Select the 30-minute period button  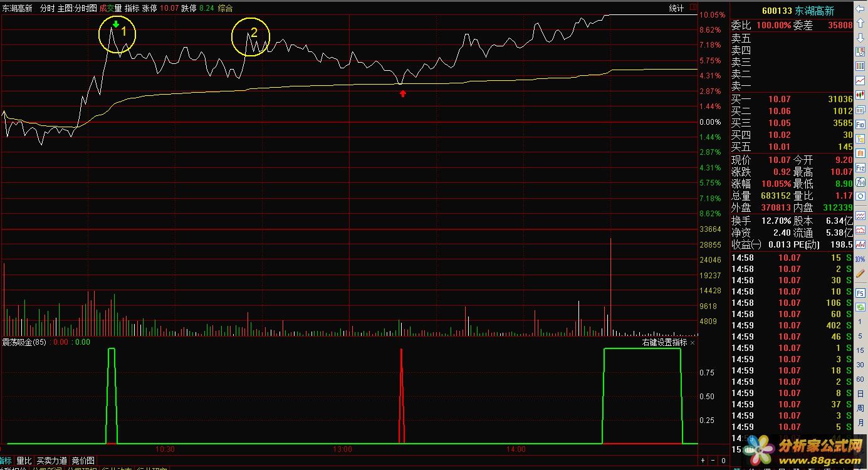tap(860, 365)
